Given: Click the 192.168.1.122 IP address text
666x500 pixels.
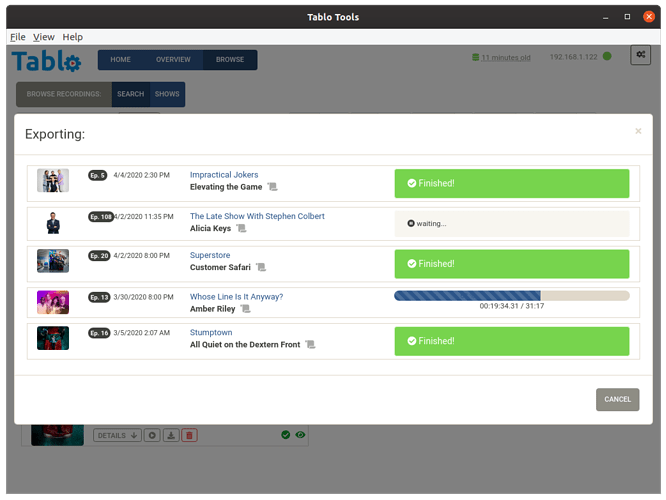Looking at the screenshot, I should coord(573,57).
